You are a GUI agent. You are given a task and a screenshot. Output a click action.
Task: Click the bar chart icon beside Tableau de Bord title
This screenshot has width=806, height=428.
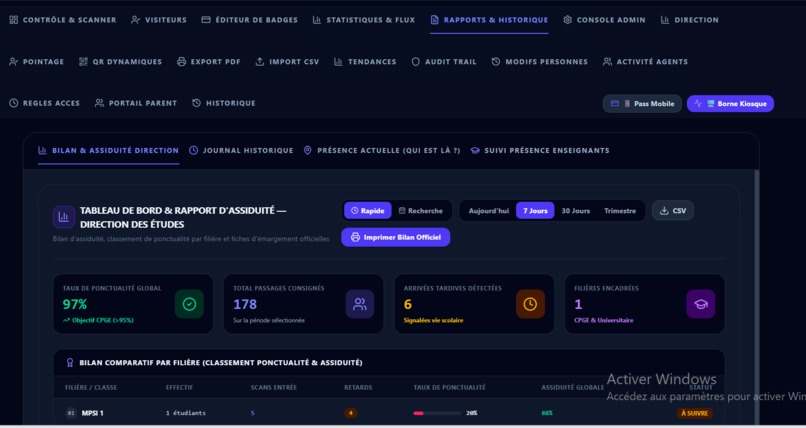tap(64, 217)
